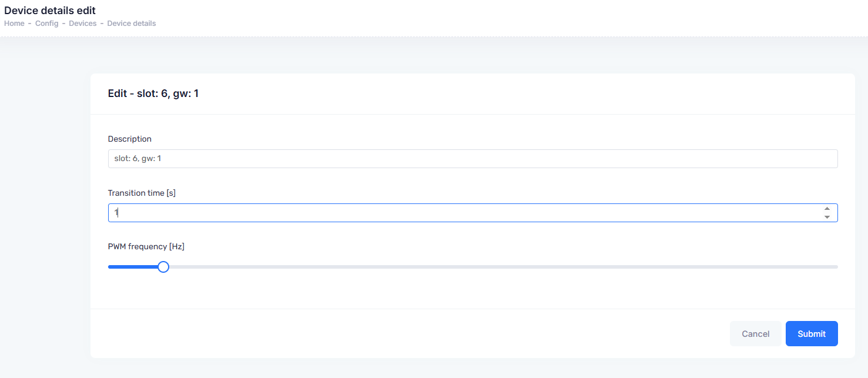Navigate to the Devices breadcrumb
The image size is (868, 378).
pyautogui.click(x=83, y=24)
